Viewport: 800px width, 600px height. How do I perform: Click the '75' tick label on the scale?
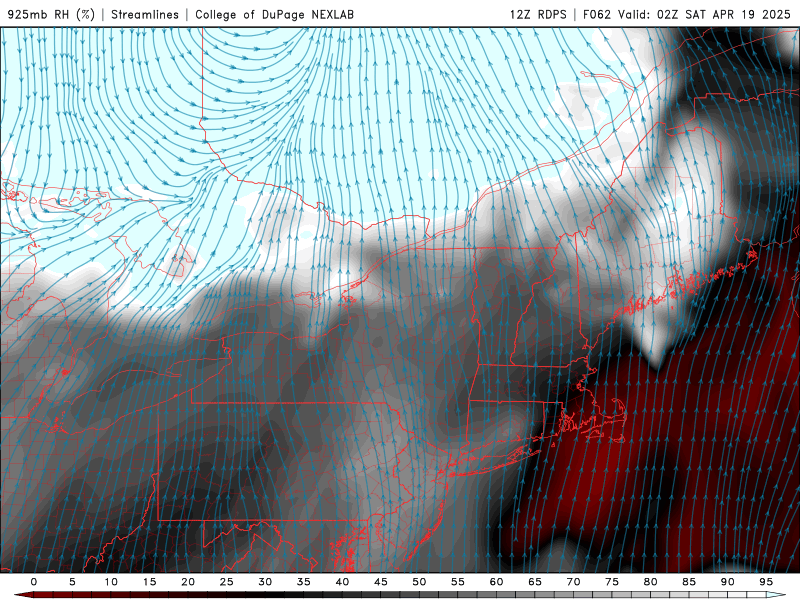coord(612,582)
